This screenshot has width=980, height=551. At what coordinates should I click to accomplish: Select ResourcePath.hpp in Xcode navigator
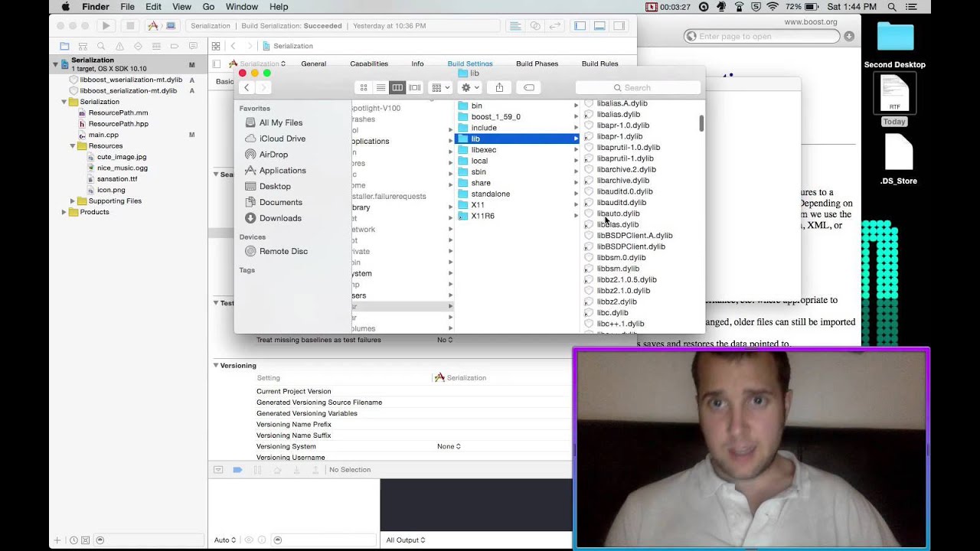(118, 123)
